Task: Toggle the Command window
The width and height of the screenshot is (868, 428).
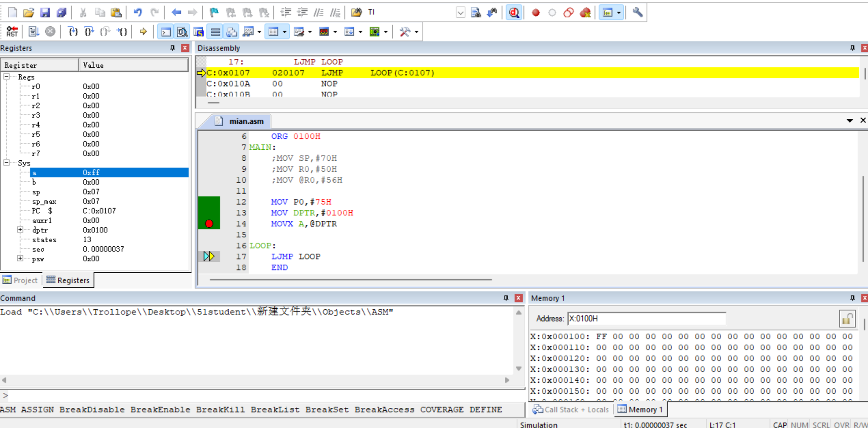Action: (x=166, y=31)
